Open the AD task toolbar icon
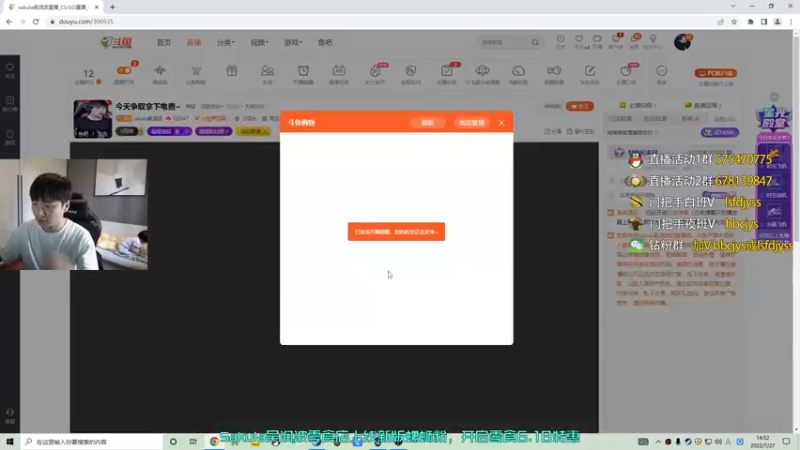Screen dimensions: 800x450 point(339,73)
